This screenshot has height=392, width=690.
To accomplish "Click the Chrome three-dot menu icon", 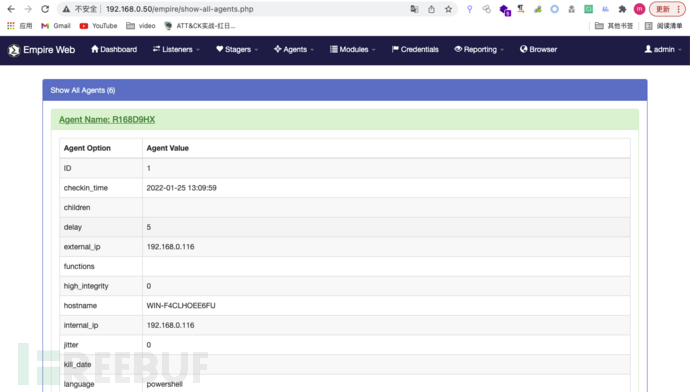I will 679,9.
